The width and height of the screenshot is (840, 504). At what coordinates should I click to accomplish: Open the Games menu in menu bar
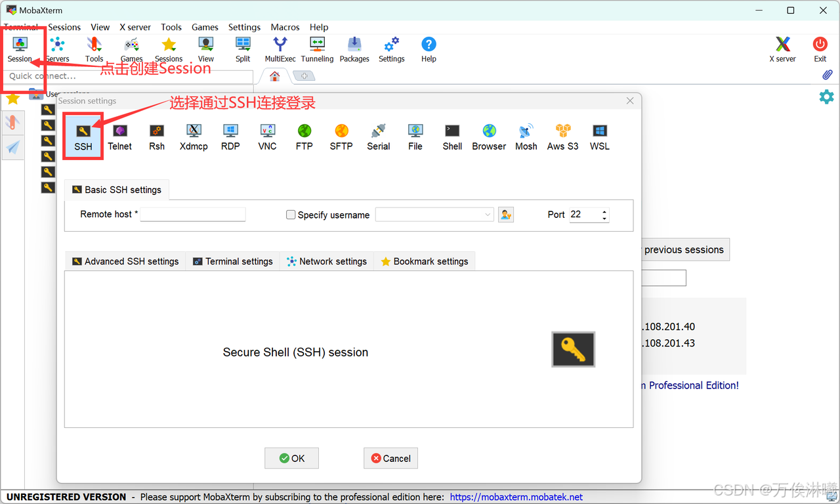tap(205, 27)
